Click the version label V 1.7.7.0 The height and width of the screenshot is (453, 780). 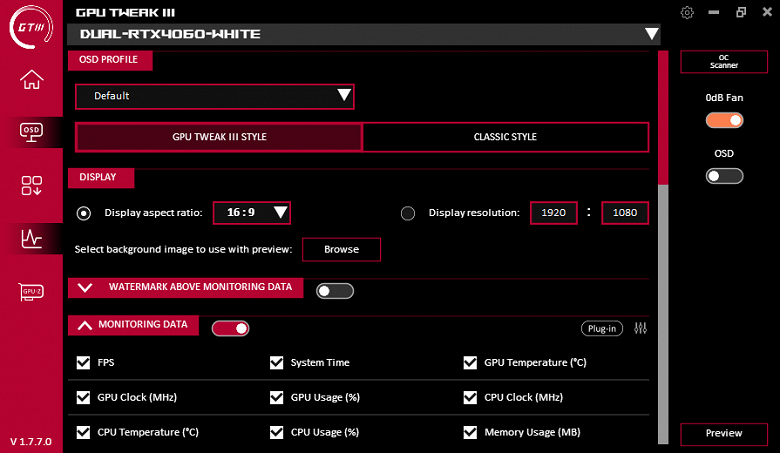point(31,441)
